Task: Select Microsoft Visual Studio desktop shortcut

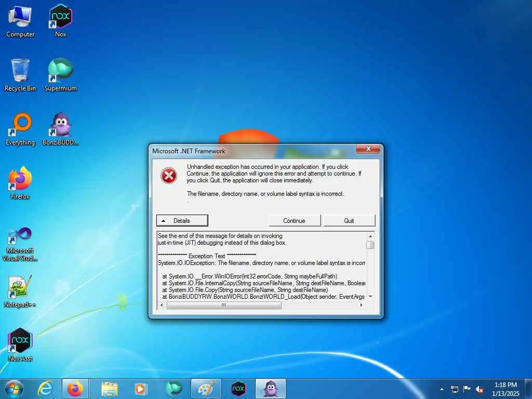Action: tap(20, 244)
